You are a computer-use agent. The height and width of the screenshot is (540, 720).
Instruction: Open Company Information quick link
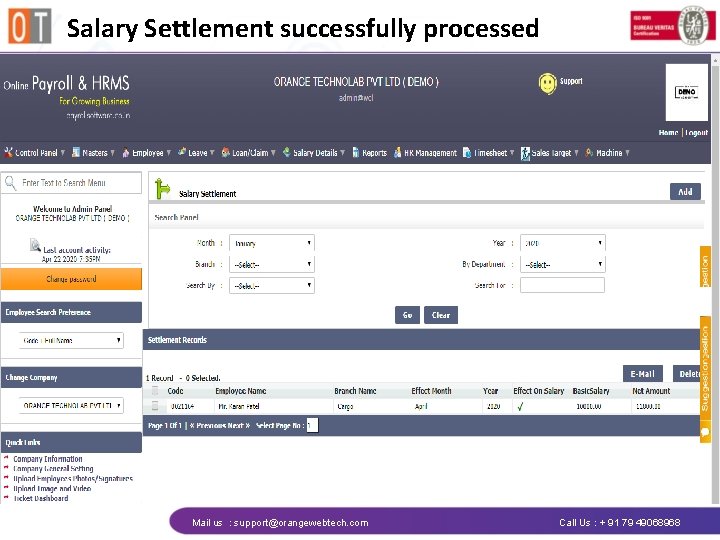click(48, 459)
